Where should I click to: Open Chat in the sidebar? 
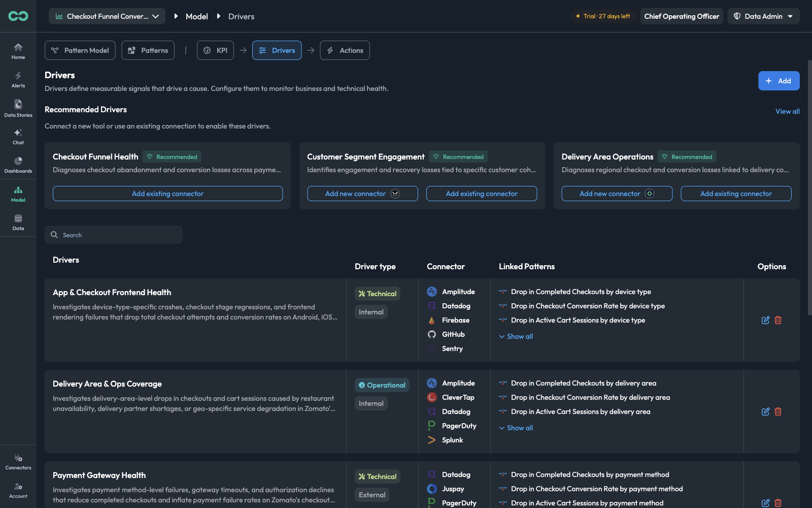pyautogui.click(x=18, y=136)
